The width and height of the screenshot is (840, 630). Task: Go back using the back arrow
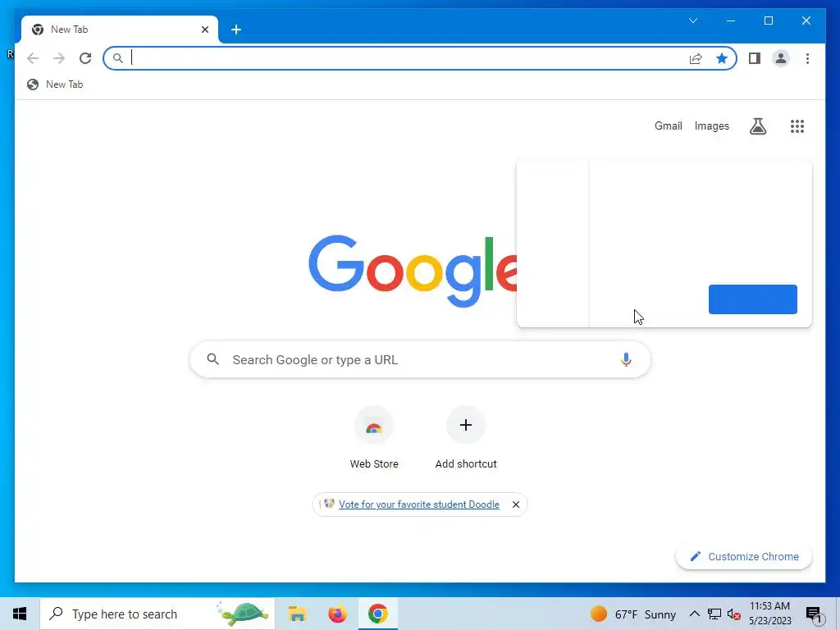click(x=33, y=58)
